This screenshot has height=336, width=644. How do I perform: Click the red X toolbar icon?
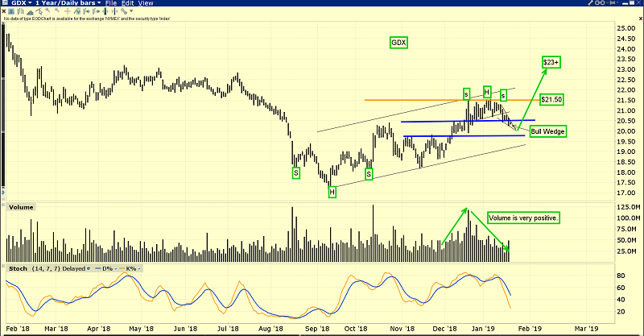[4, 11]
